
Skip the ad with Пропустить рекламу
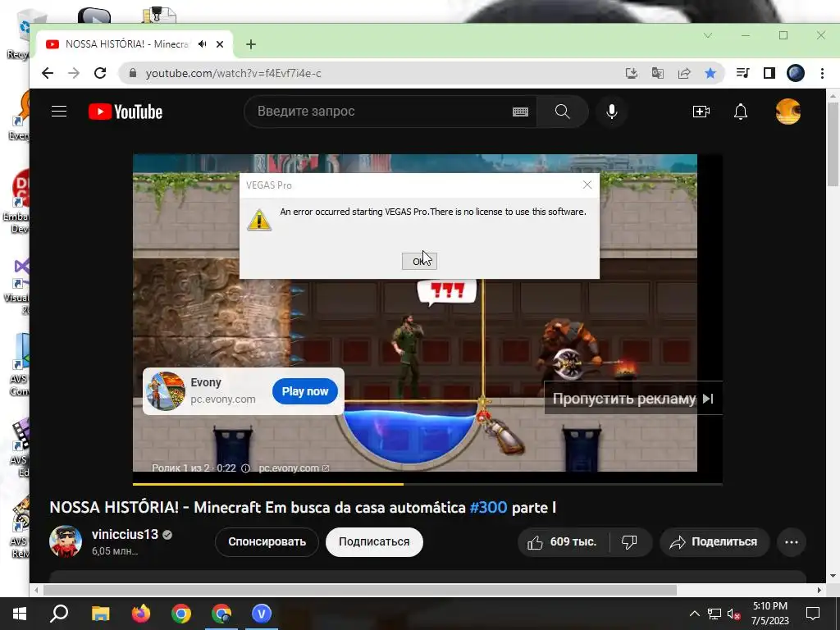tap(632, 399)
